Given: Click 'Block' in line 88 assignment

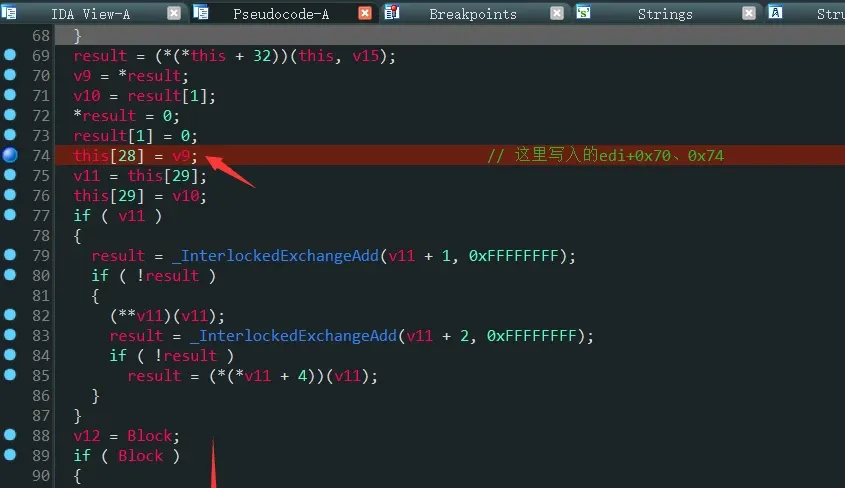Looking at the screenshot, I should click(x=149, y=435).
